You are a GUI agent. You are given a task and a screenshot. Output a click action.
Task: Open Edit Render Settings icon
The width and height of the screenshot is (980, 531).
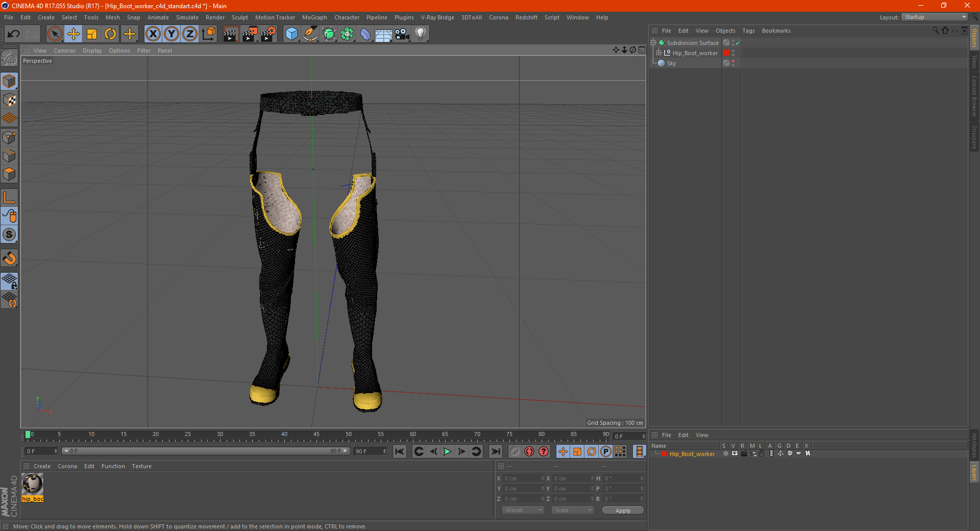coord(268,34)
